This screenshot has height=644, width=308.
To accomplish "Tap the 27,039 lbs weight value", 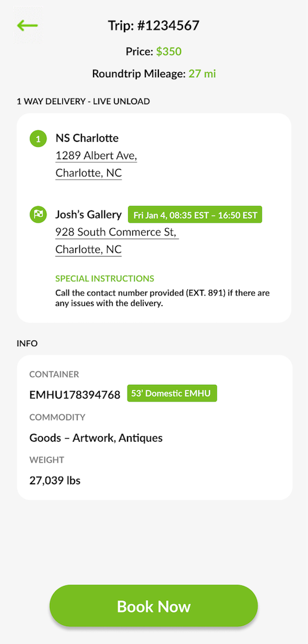I will click(55, 480).
